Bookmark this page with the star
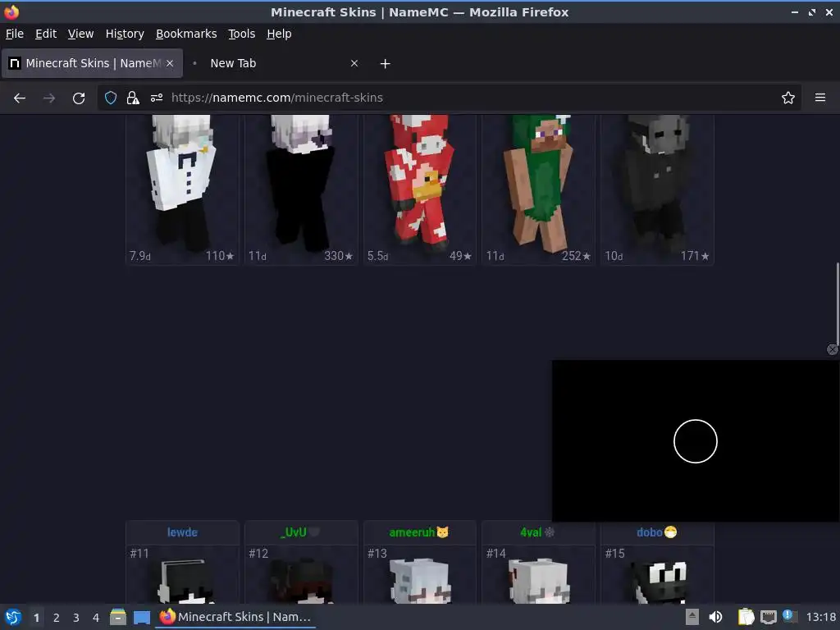840x630 pixels. 788,98
